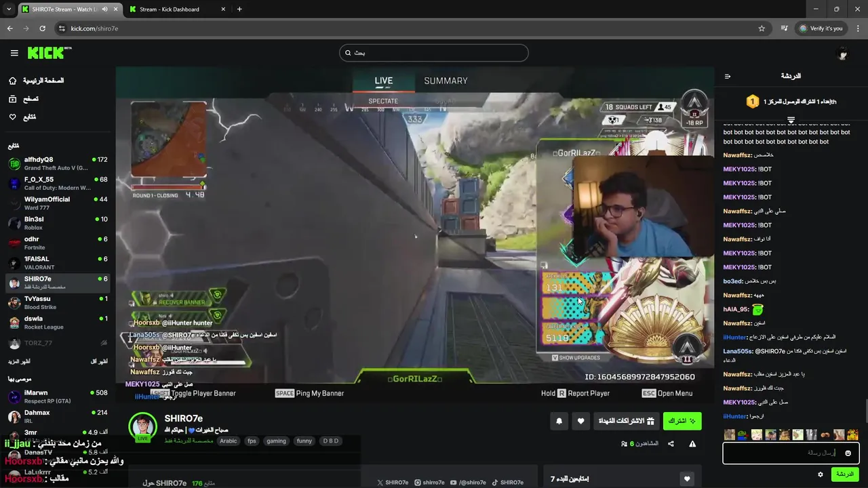
Task: Reload the page
Action: pos(42,28)
